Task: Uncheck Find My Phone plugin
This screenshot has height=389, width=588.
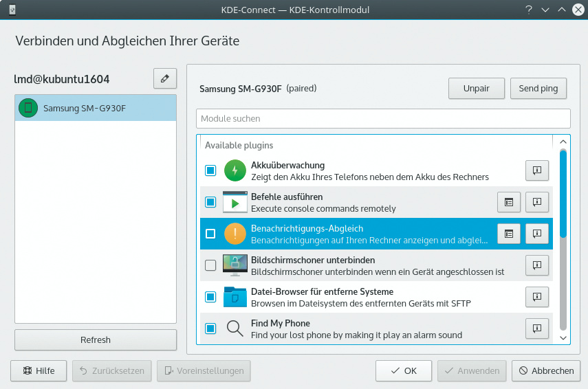Action: click(x=210, y=329)
